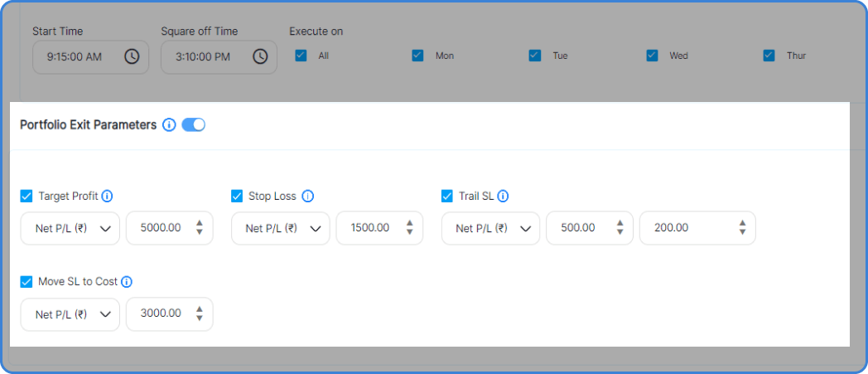Toggle the Portfolio Exit Parameters switch
The height and width of the screenshot is (374, 868).
point(193,125)
